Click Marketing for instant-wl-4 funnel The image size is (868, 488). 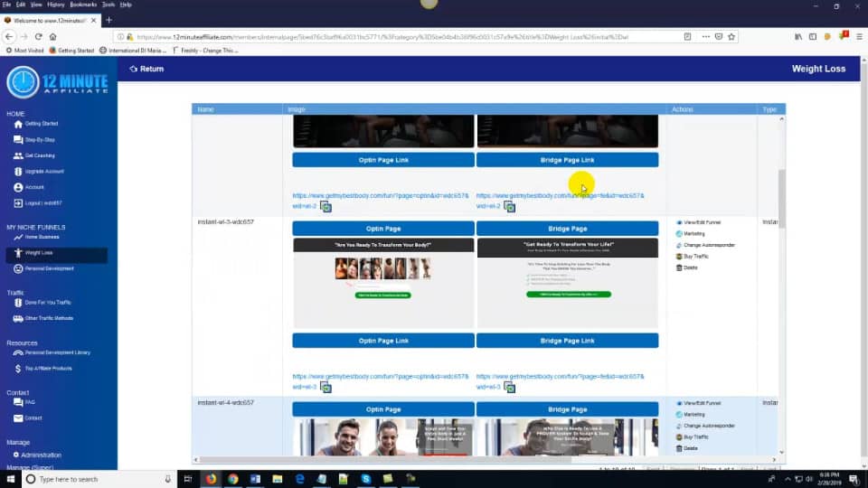(x=690, y=415)
